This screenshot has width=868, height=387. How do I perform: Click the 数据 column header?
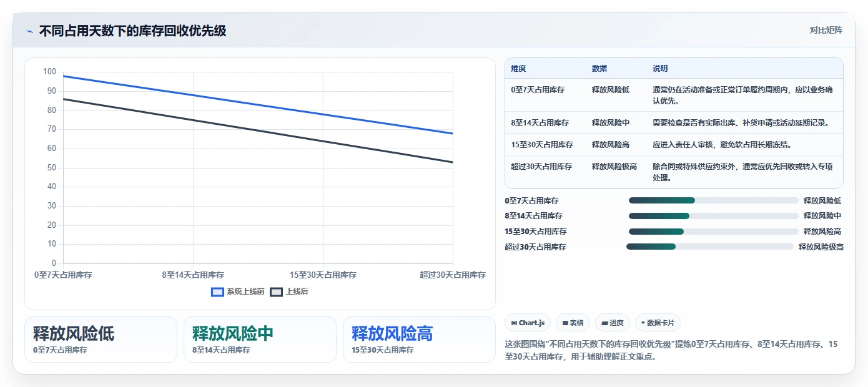click(x=599, y=69)
